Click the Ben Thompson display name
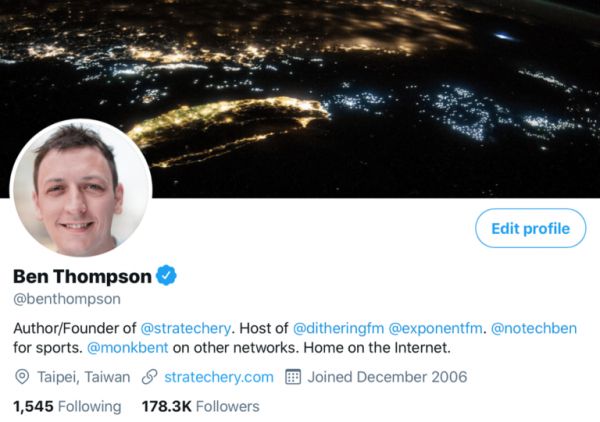600x422 pixels. tap(82, 276)
